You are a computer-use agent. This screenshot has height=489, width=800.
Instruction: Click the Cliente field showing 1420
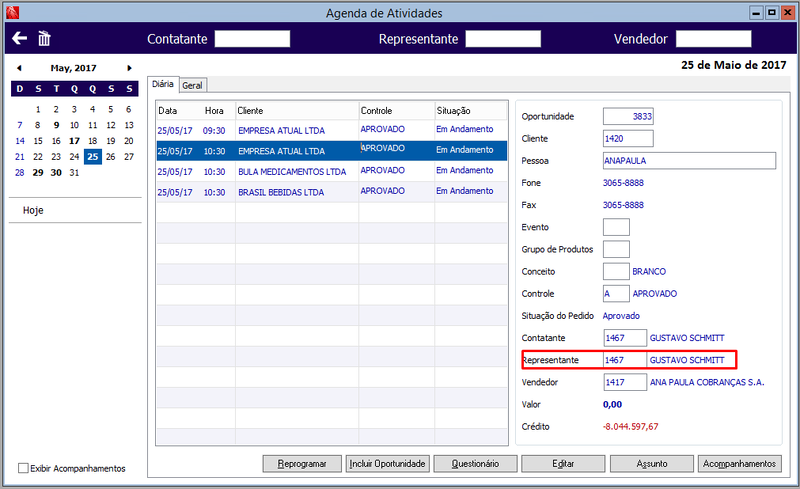(628, 138)
